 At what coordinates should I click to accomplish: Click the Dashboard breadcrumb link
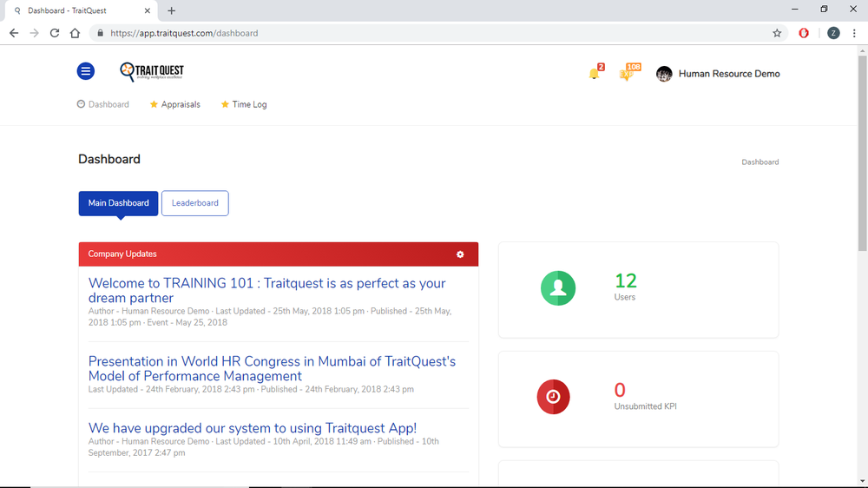760,162
